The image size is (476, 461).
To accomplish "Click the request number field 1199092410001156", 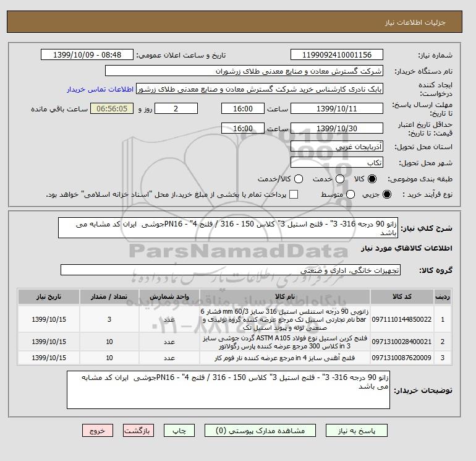I will click(337, 54).
